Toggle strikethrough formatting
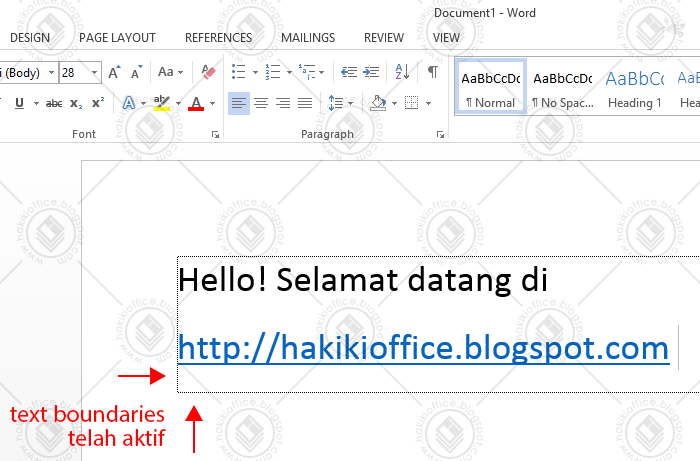Viewport: 700px width, 461px height. coord(54,104)
